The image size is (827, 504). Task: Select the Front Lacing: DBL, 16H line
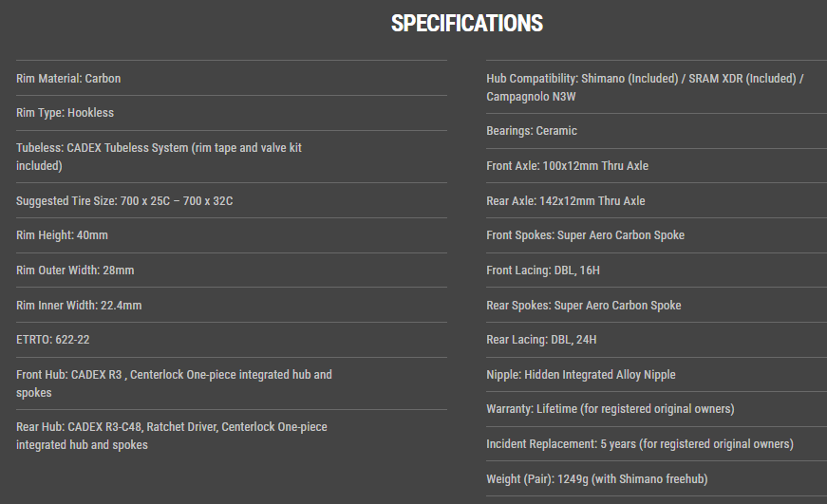click(x=543, y=271)
